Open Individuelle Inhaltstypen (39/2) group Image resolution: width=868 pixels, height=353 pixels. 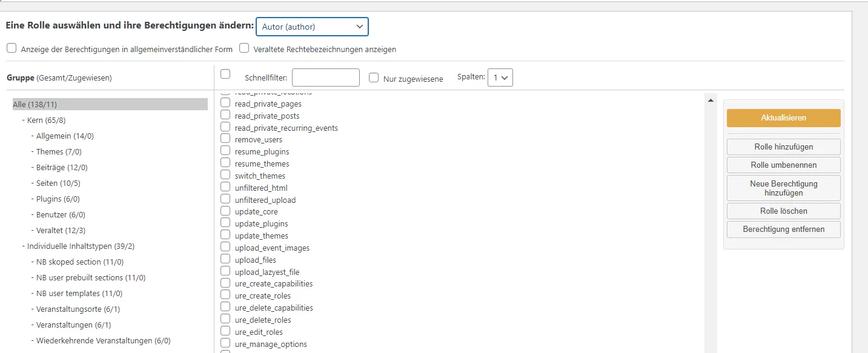point(81,246)
